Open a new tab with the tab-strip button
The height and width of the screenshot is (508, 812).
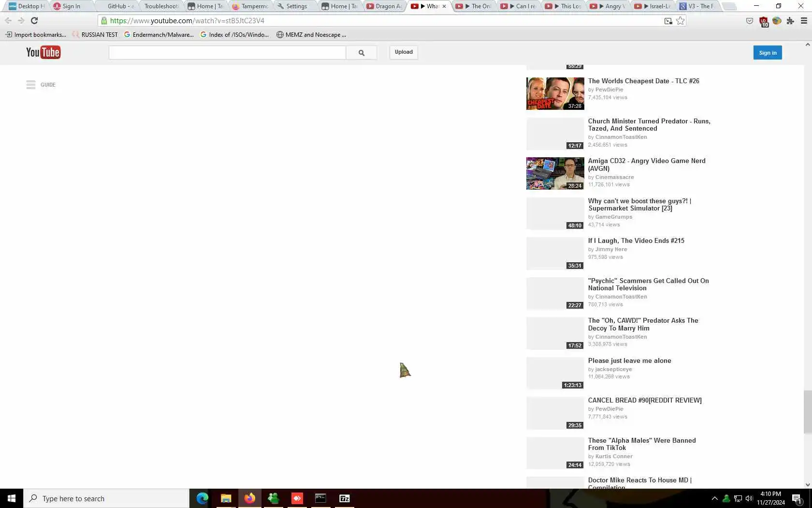click(729, 6)
